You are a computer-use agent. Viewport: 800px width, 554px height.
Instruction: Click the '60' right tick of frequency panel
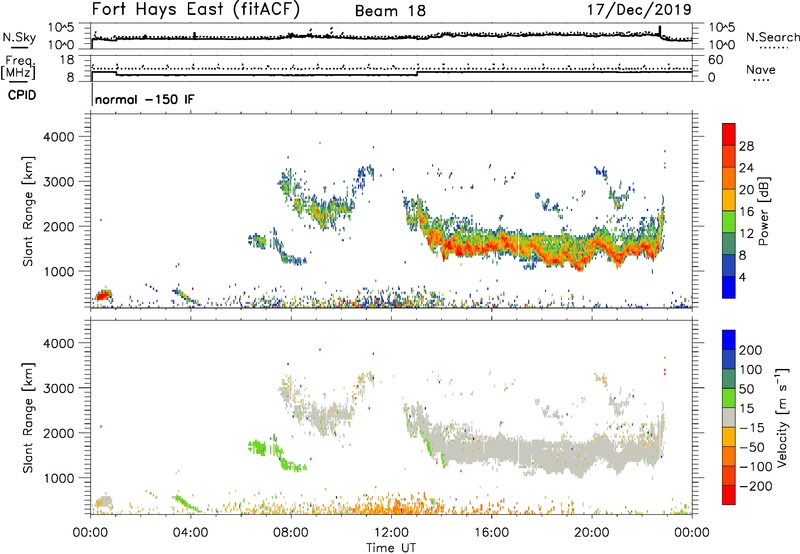[x=716, y=60]
